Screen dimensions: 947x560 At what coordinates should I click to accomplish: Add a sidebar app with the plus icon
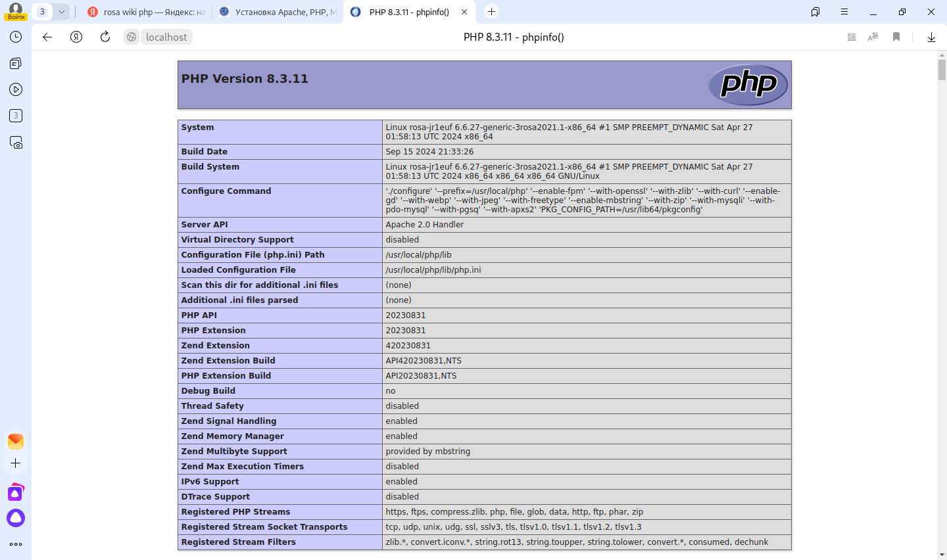[x=16, y=463]
